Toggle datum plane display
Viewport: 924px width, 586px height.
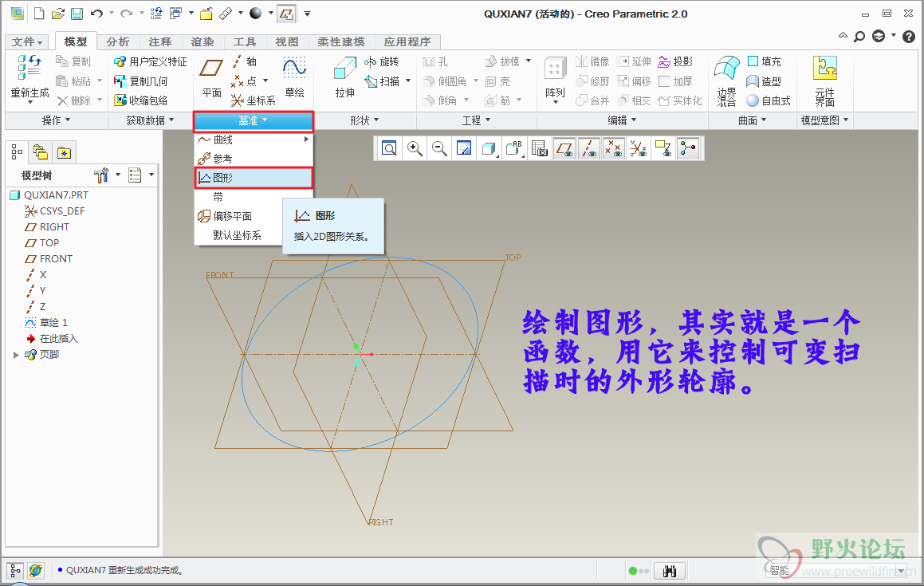tap(564, 148)
